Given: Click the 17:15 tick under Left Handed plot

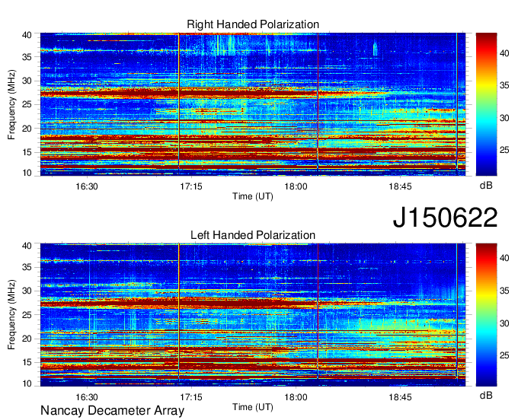Looking at the screenshot, I should pos(191,396).
